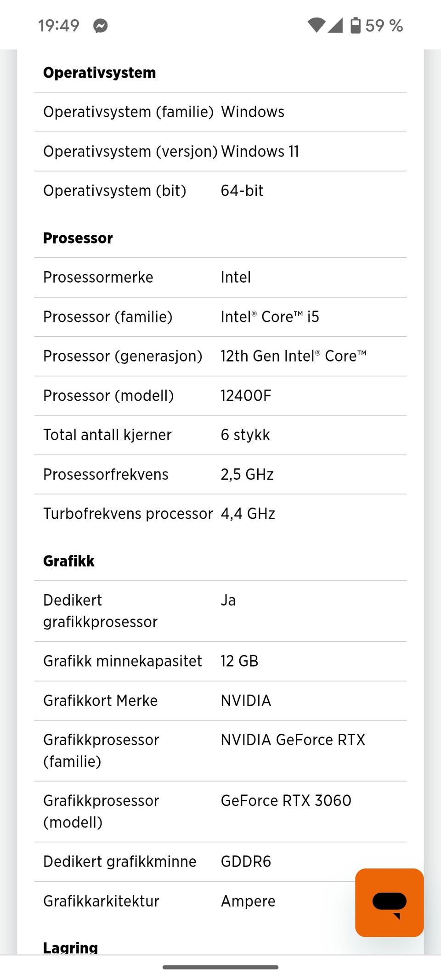Tap the 19:49 clock in status bar
The image size is (441, 980).
pyautogui.click(x=59, y=26)
